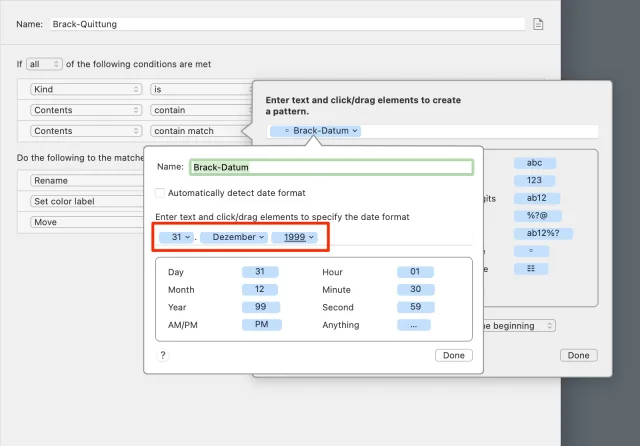
Task: Pick the '%?@' symbols token
Action: coord(534,216)
